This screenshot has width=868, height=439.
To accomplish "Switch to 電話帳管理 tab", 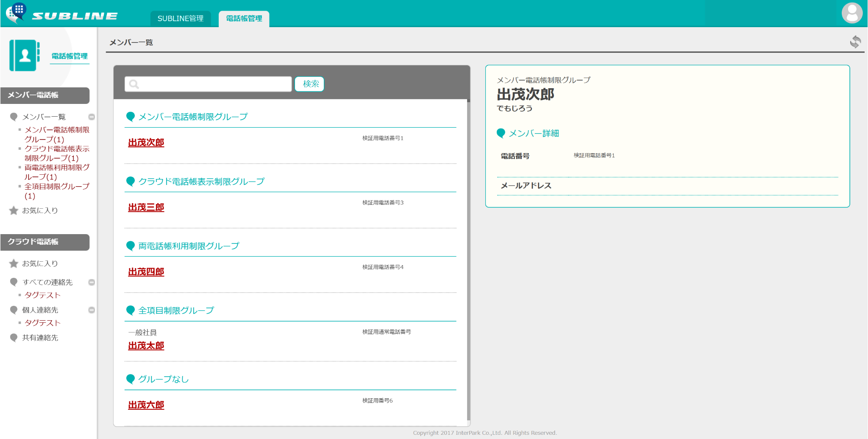I will click(244, 19).
